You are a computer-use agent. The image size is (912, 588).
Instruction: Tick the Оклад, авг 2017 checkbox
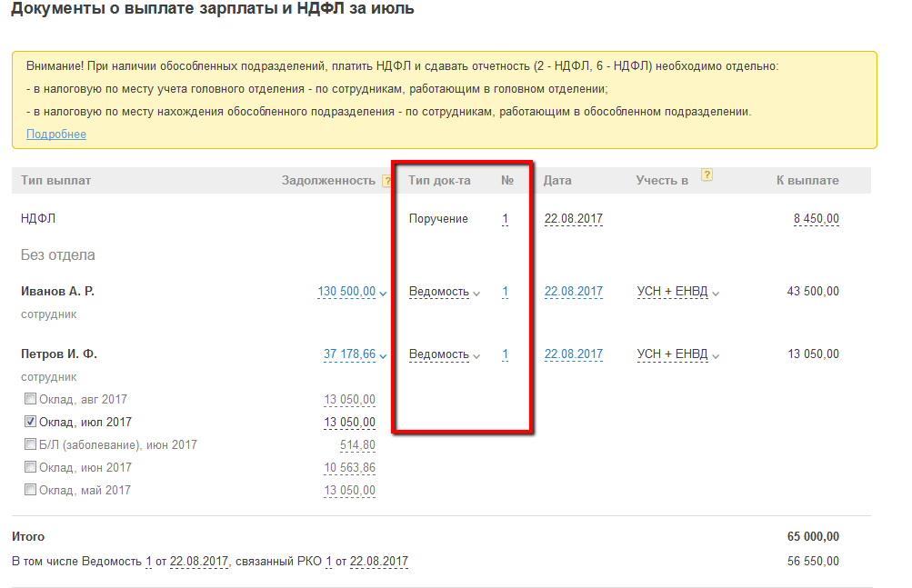click(30, 398)
